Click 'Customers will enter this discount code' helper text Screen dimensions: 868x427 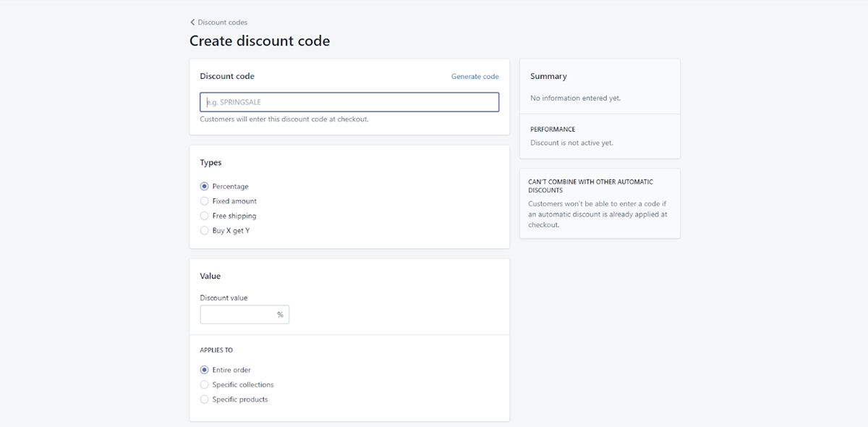[x=284, y=119]
